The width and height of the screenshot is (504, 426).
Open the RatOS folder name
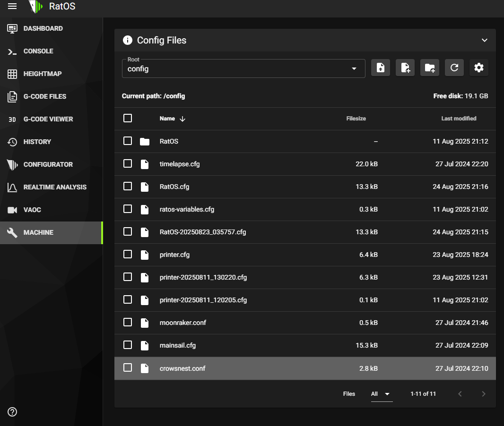coord(169,141)
